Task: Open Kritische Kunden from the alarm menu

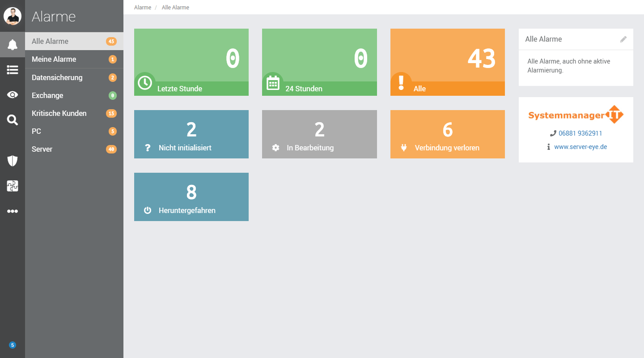Action: (x=59, y=113)
